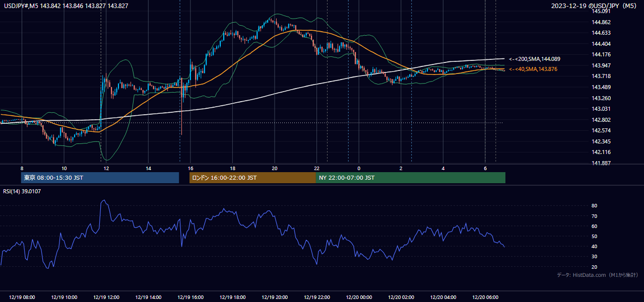
Task: Click the hour label 10 under price chart
Action: 64,168
